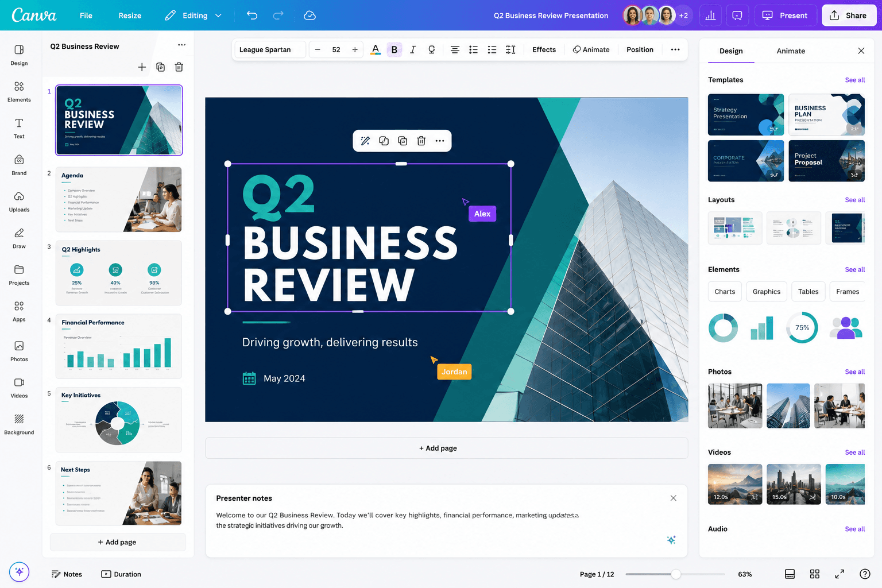The height and width of the screenshot is (588, 882).
Task: Open the Background sidebar panel
Action: click(x=19, y=425)
